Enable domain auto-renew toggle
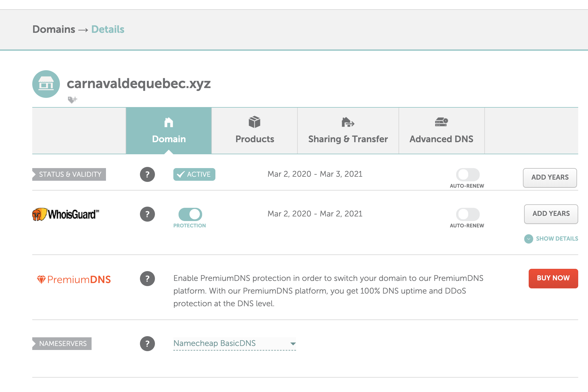 click(x=467, y=174)
